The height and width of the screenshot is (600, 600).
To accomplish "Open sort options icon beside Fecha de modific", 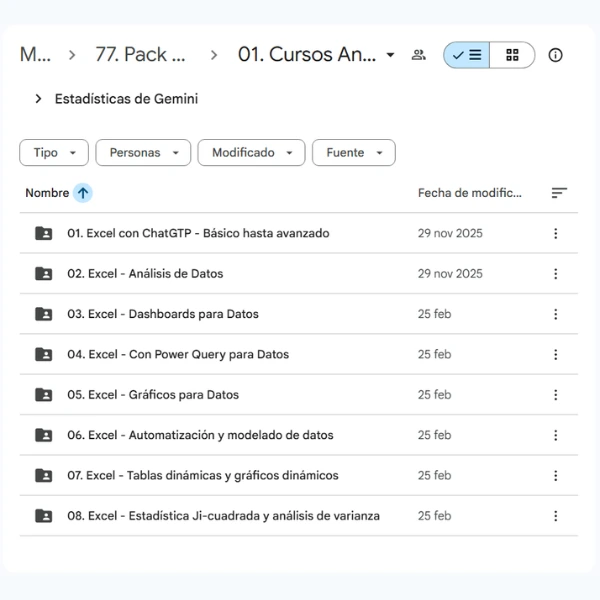I will pyautogui.click(x=559, y=193).
